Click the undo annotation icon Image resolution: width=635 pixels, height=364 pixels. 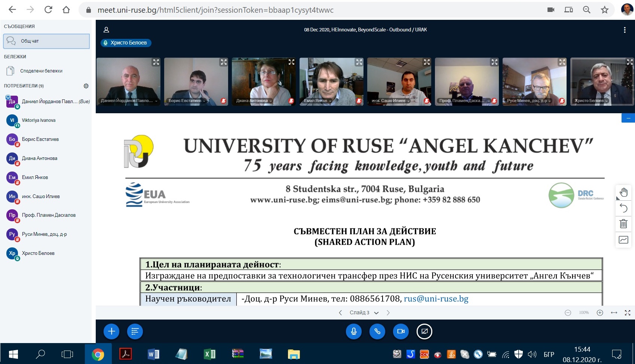click(x=623, y=208)
